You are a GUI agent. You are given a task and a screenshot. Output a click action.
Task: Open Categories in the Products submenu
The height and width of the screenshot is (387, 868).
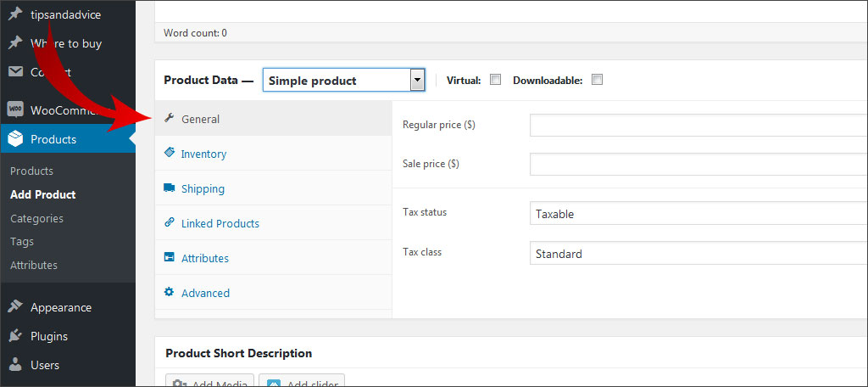[x=36, y=218]
